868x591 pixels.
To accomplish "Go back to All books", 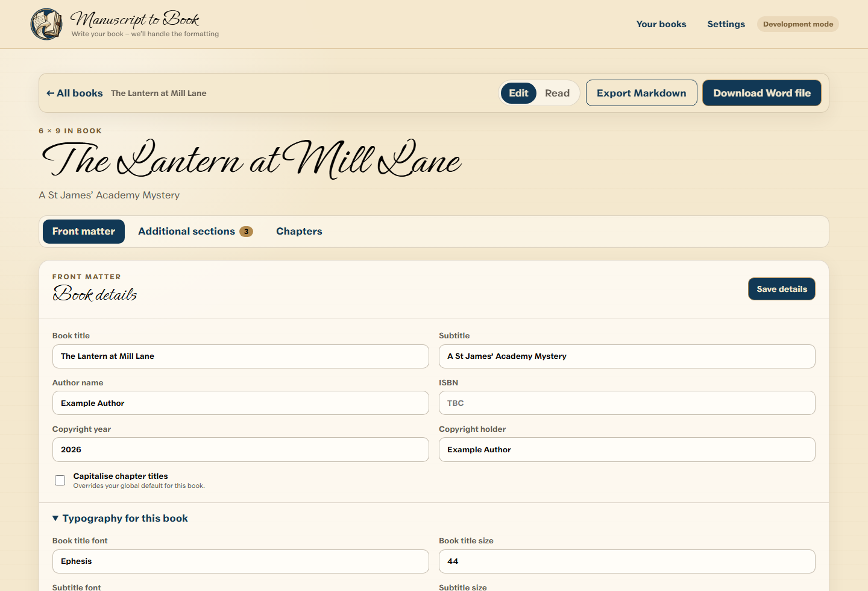I will tap(75, 93).
